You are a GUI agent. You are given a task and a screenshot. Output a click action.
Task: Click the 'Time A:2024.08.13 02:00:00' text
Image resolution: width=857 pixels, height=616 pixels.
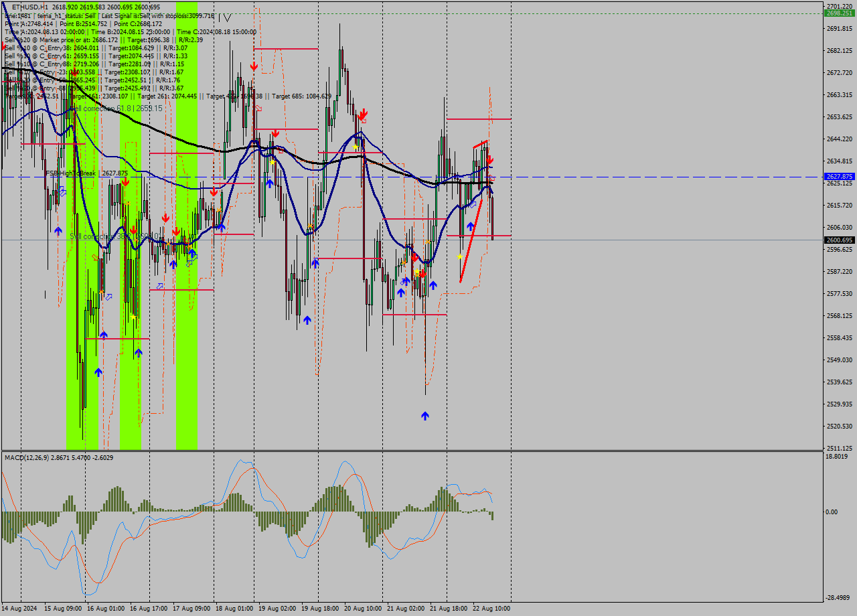[45, 31]
